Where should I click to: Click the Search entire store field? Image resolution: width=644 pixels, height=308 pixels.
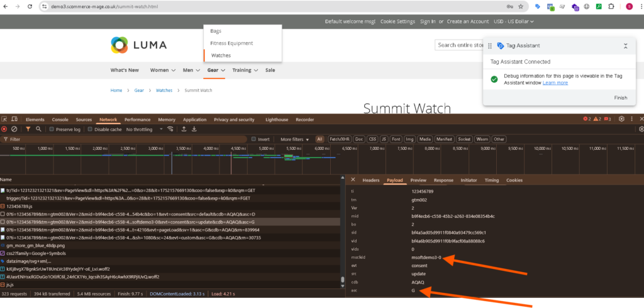458,45
